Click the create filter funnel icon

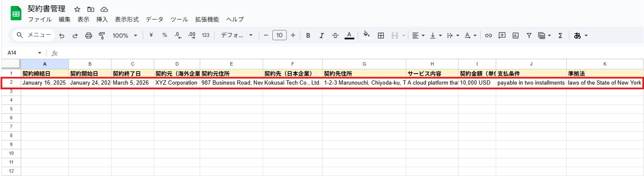pos(529,36)
